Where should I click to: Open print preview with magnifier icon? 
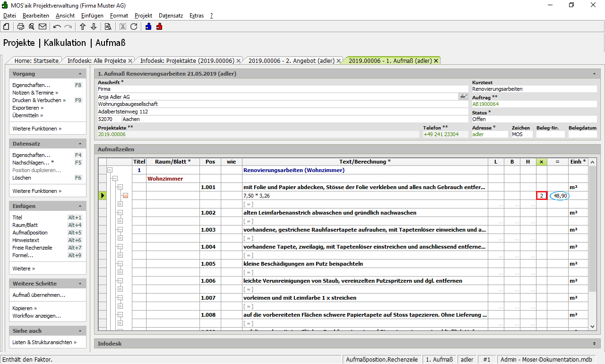pyautogui.click(x=31, y=26)
